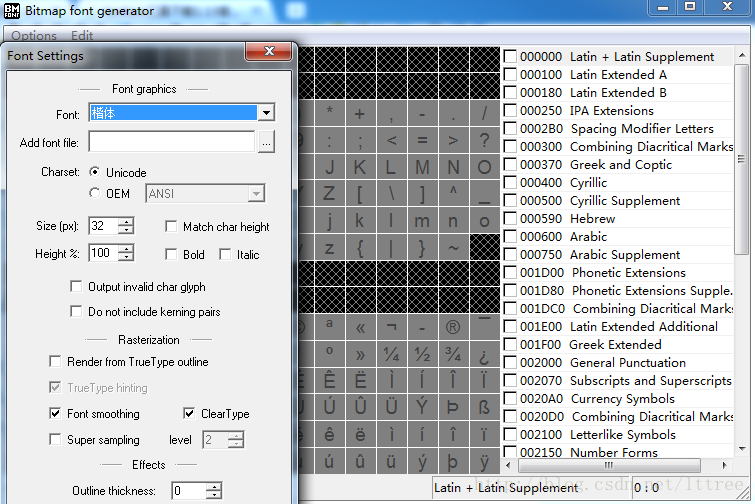Uncheck the ClearType checkbox
The image size is (755, 504).
(x=189, y=414)
